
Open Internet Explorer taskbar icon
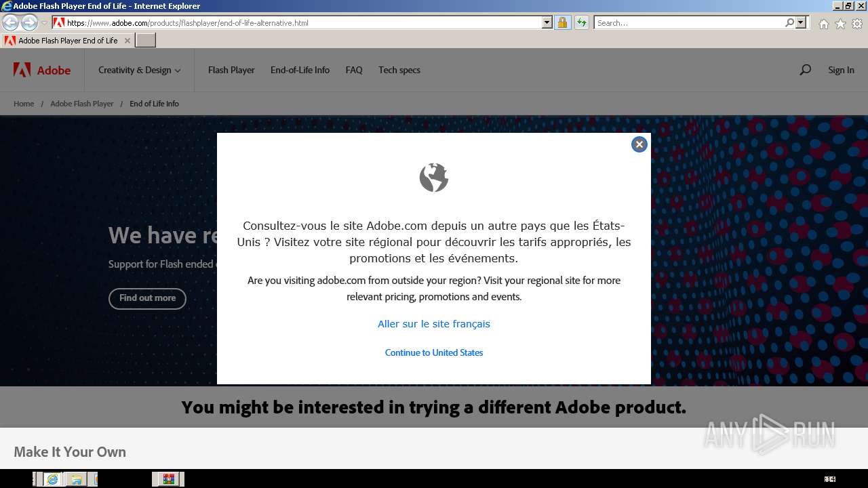tap(52, 479)
